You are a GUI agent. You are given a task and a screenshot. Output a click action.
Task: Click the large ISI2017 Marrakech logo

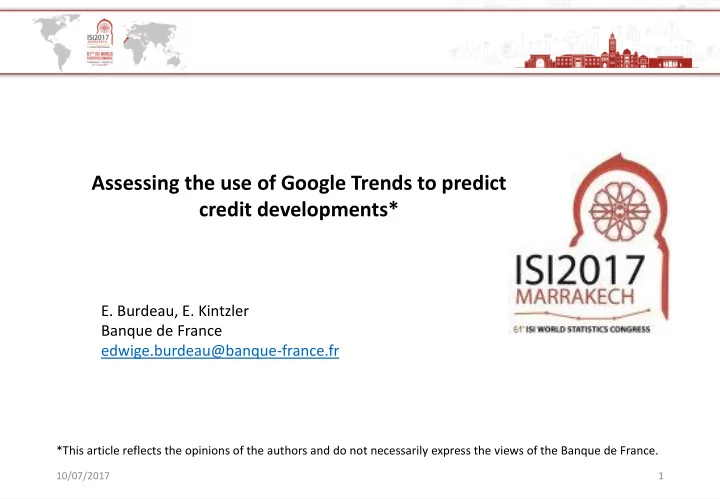589,243
